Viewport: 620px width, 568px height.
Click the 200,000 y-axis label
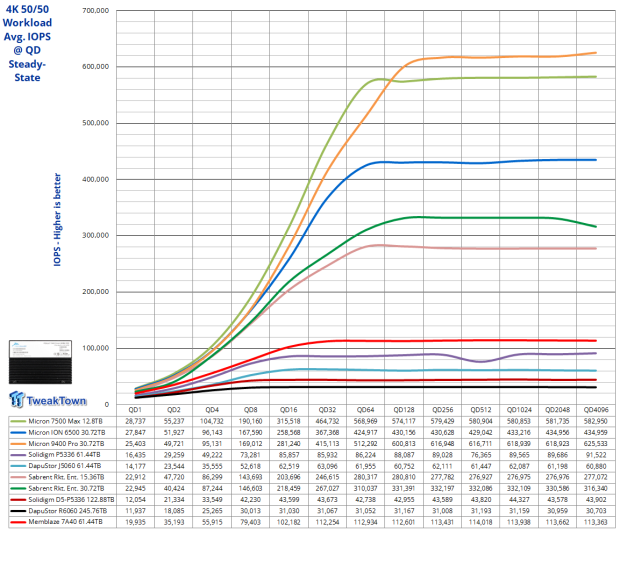[x=95, y=292]
